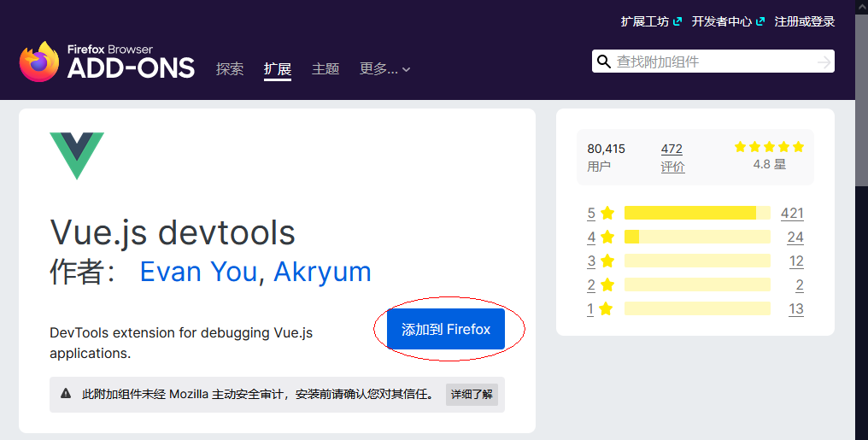This screenshot has width=868, height=440.
Task: Click the number 3 rating link
Action: click(x=591, y=261)
